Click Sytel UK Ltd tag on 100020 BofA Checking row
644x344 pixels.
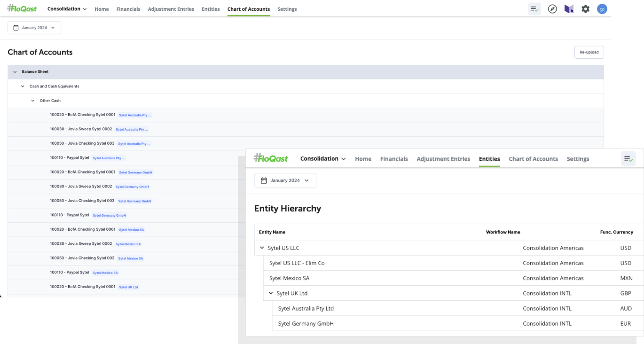128,287
